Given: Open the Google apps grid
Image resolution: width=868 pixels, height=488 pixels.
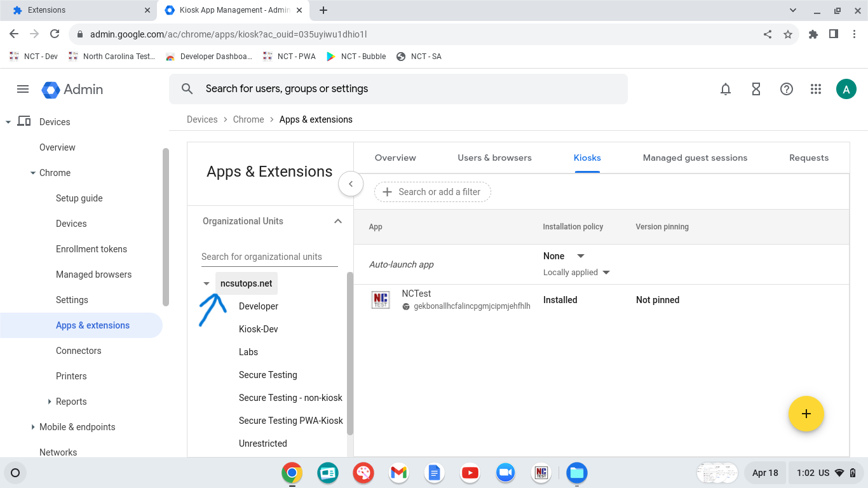Looking at the screenshot, I should click(x=816, y=90).
